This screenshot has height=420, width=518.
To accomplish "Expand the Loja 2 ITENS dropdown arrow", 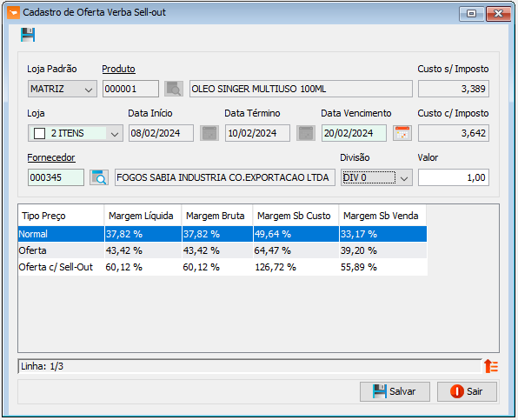I will point(115,134).
